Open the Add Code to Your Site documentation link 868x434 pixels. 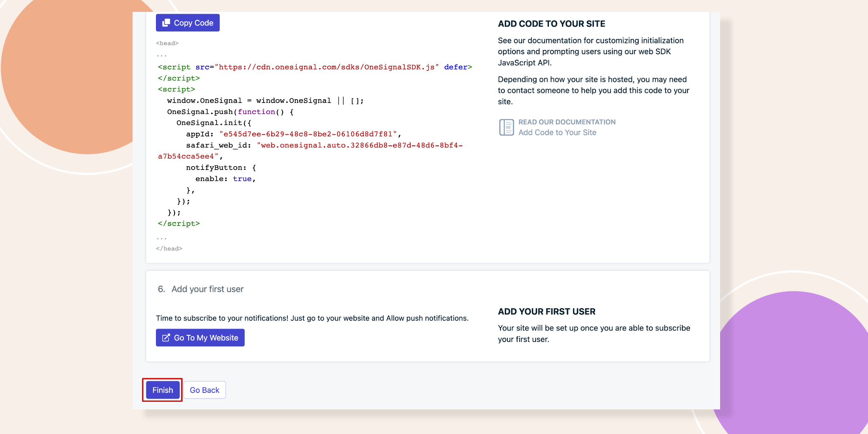(x=557, y=132)
